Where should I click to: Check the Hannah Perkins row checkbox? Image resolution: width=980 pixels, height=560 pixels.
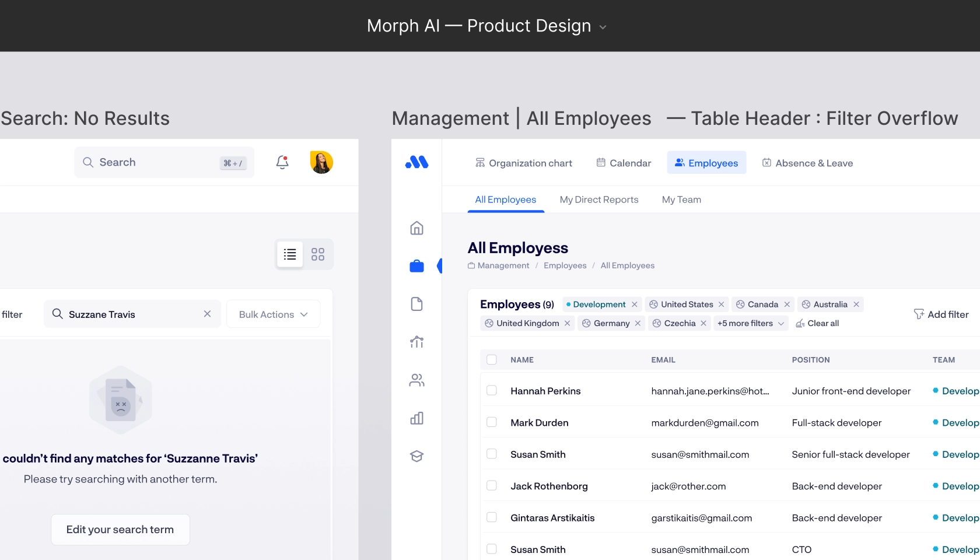(x=492, y=390)
